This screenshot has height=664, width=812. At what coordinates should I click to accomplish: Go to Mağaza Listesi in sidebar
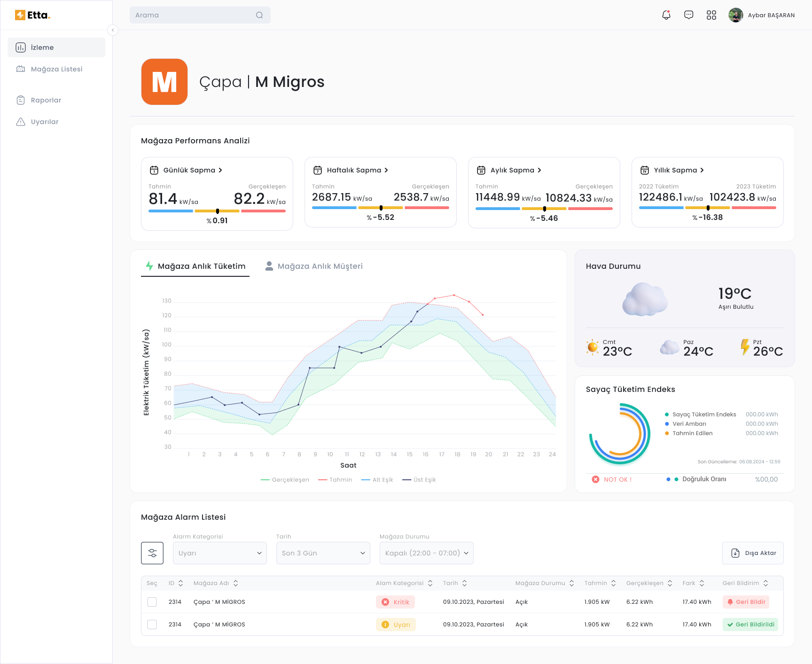tap(56, 69)
